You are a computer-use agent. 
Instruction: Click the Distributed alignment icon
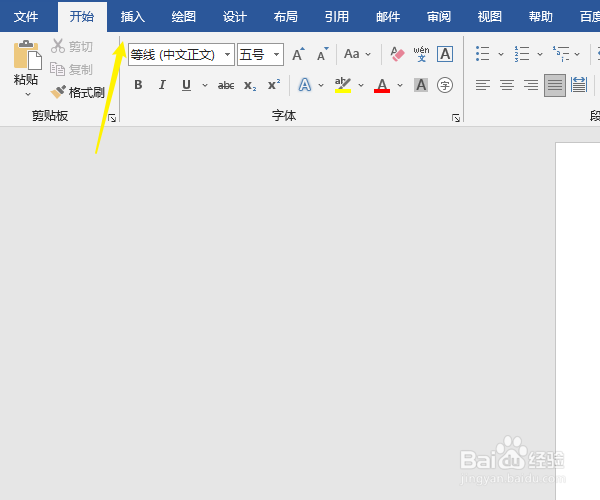click(579, 85)
